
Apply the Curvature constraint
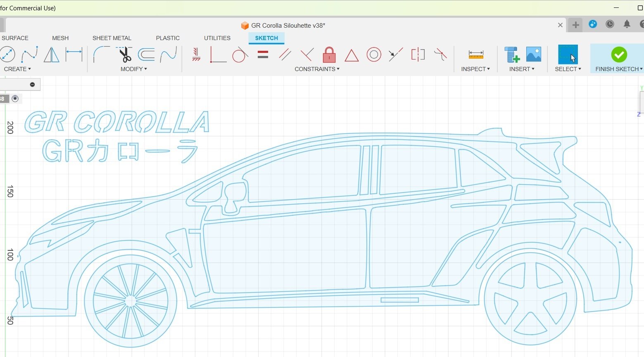coord(441,55)
